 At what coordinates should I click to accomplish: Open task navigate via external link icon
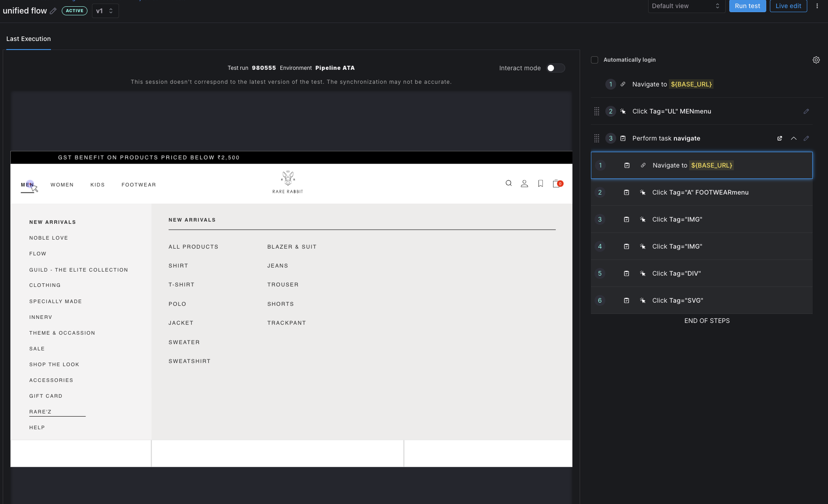779,138
